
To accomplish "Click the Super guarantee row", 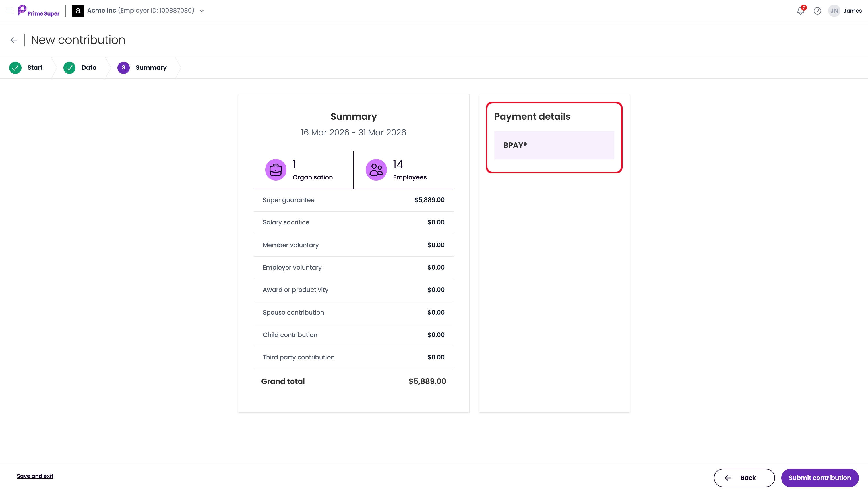I will 353,200.
